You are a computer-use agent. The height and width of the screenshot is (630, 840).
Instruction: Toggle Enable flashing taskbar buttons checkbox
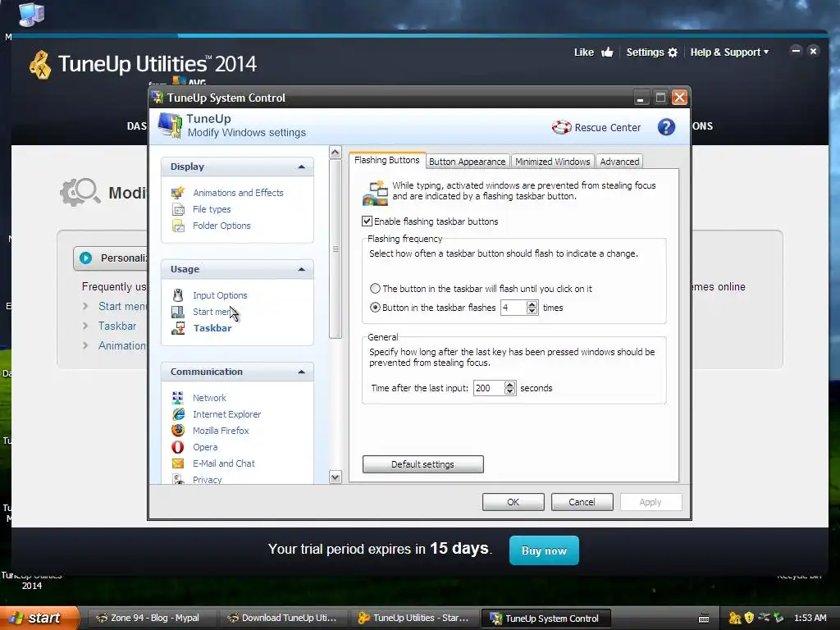367,221
